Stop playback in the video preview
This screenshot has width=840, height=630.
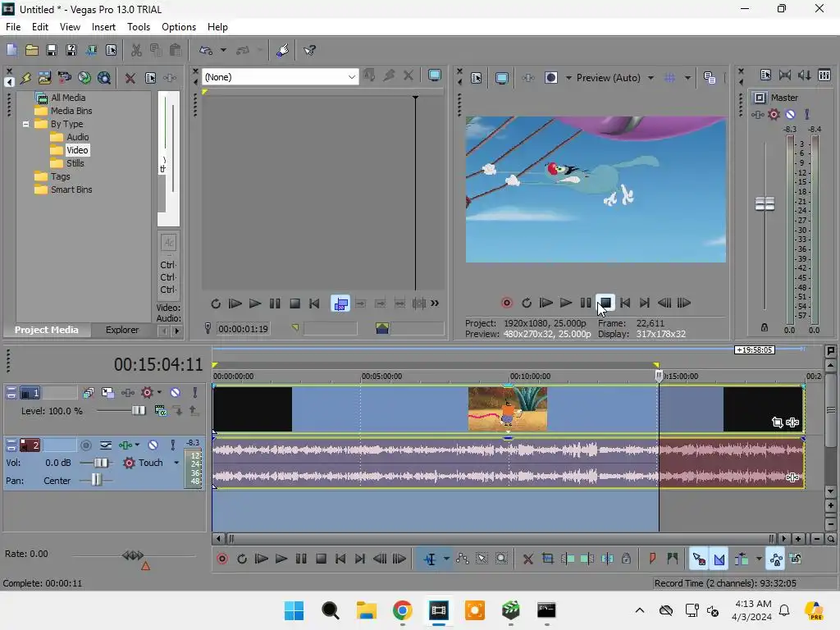(605, 304)
